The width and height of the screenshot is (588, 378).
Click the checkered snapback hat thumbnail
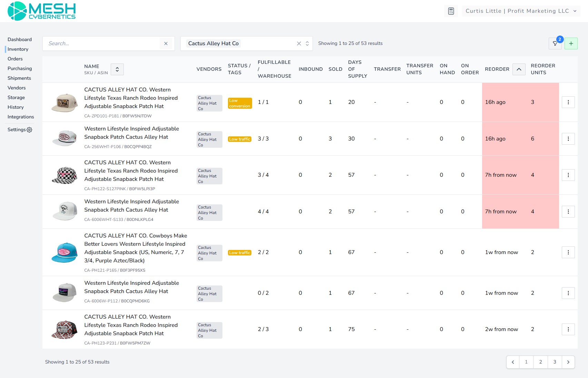coord(64,175)
